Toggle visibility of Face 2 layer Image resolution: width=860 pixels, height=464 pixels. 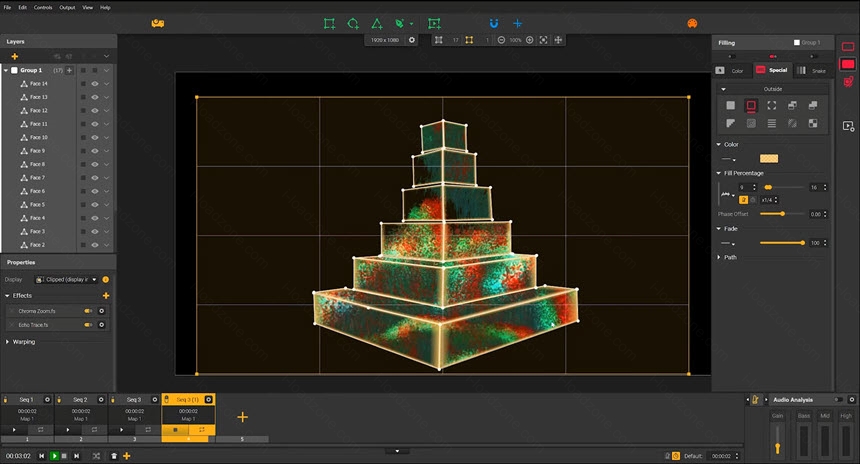coord(95,245)
